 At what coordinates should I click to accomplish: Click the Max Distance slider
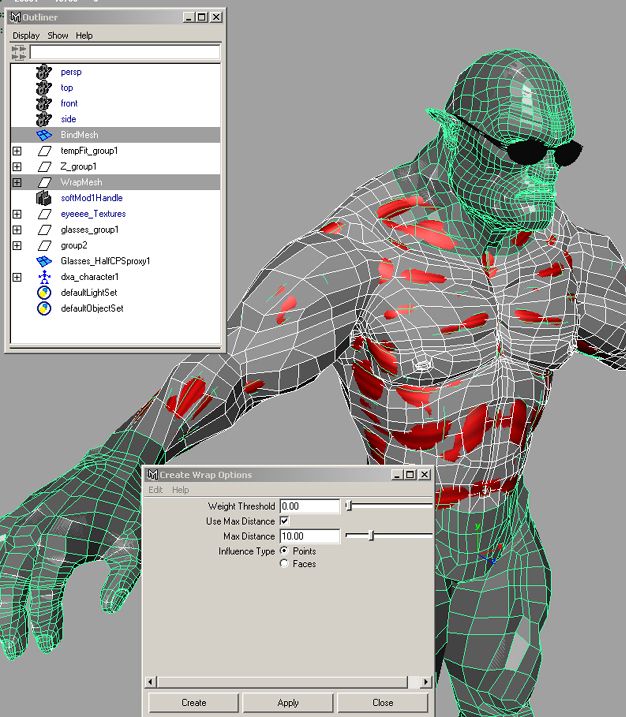(388, 536)
